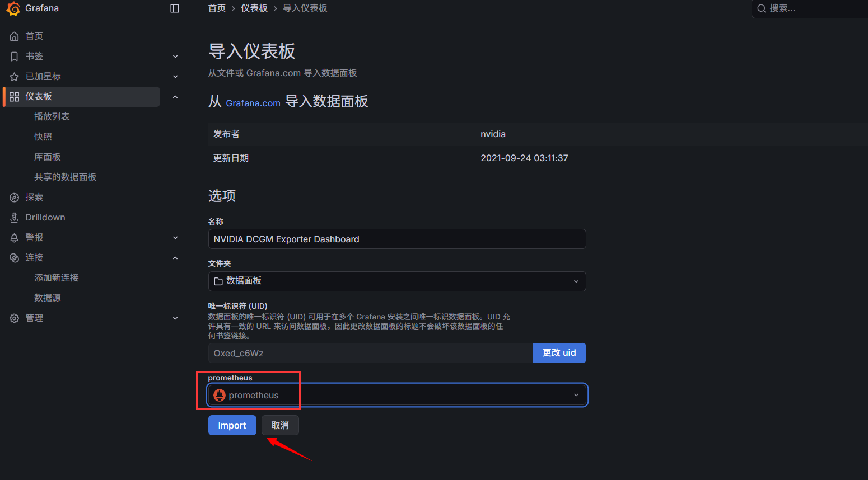Open the 文件夹 folder dropdown
This screenshot has width=868, height=480.
coord(396,281)
